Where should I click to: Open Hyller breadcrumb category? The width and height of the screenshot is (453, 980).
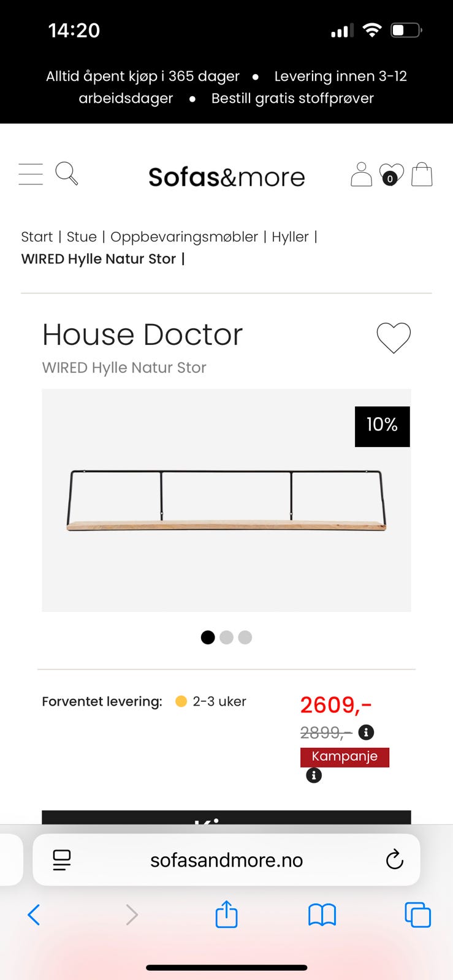coord(290,237)
